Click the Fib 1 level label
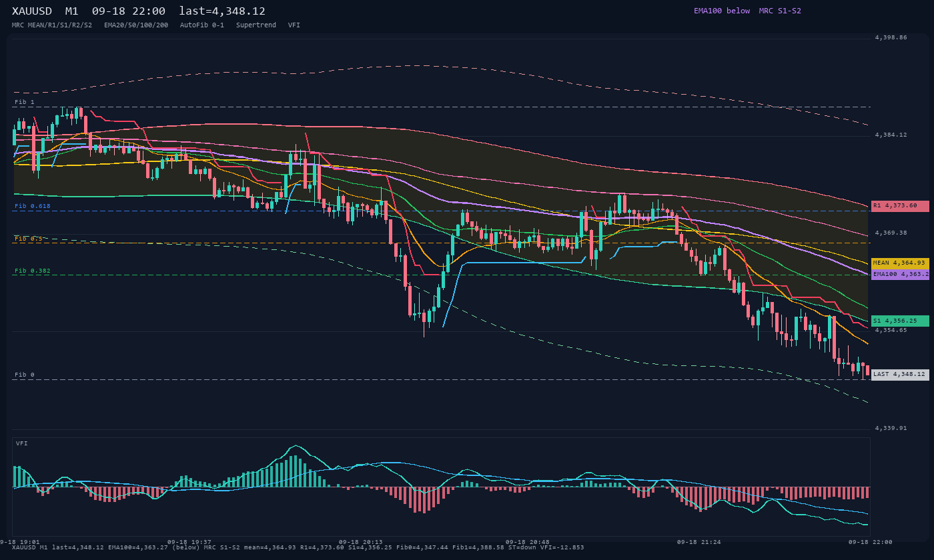This screenshot has height=560, width=934. click(25, 102)
